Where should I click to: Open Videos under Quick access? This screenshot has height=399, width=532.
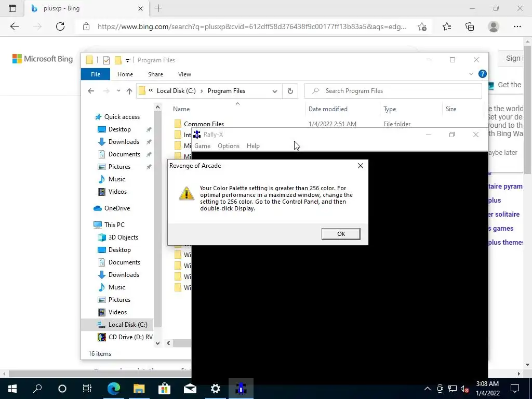pos(117,192)
